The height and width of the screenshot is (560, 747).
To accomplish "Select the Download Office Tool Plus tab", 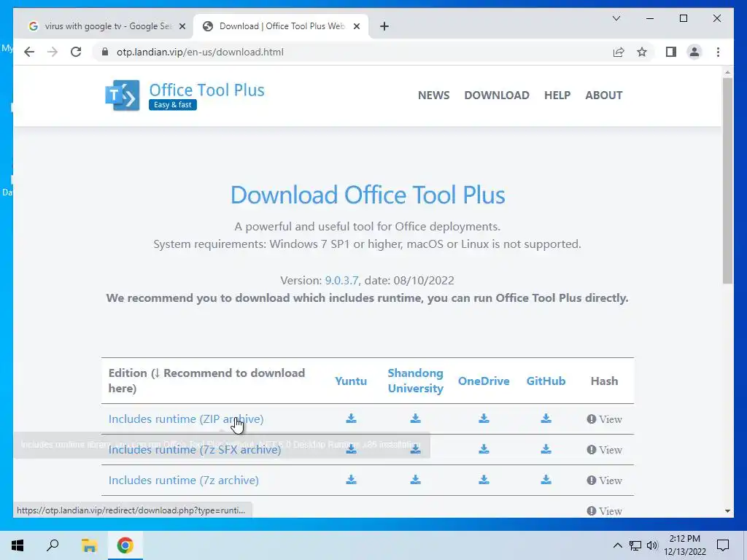I will pos(280,26).
